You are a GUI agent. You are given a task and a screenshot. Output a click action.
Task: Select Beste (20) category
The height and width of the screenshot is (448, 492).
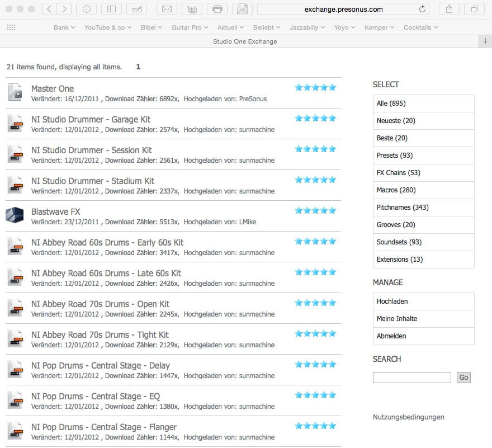(x=423, y=138)
